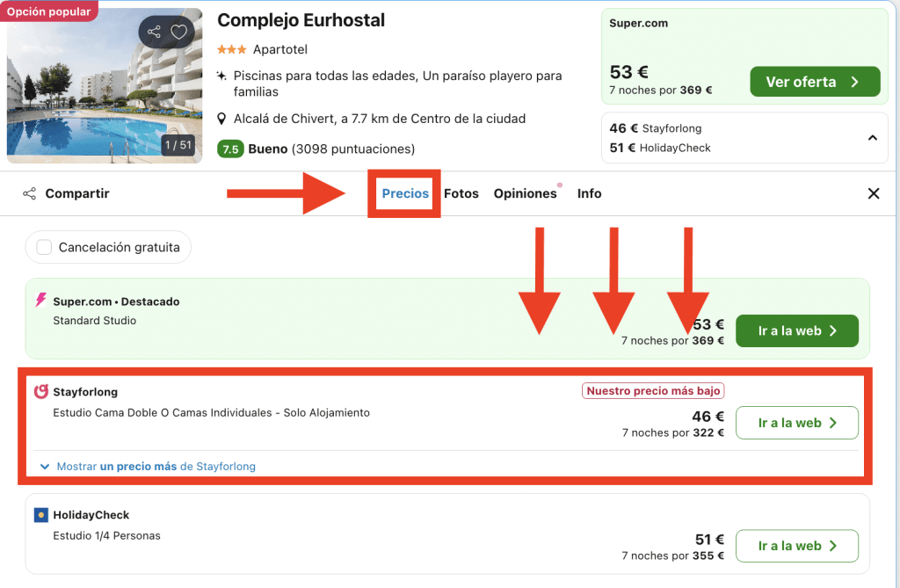Click the Stayforlong logo icon

click(x=40, y=392)
